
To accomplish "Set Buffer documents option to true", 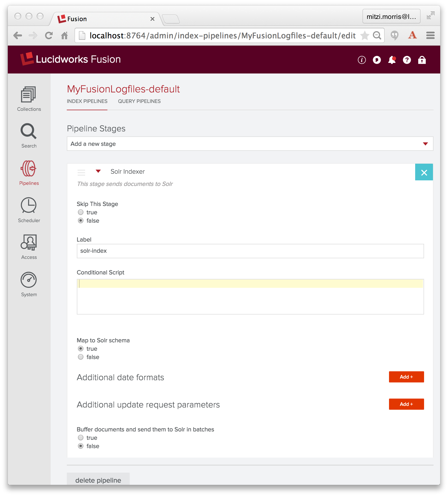I will (x=81, y=438).
